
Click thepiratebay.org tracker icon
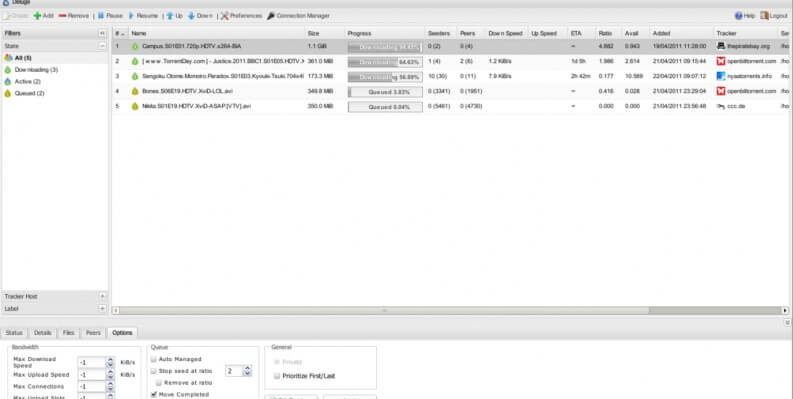pos(721,46)
